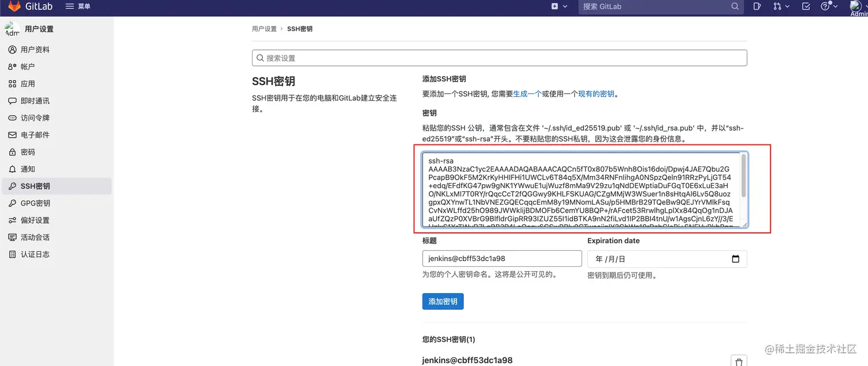Viewport: 868px width, 366px height.
Task: Click the 电子邮件 envelope icon
Action: pos(12,135)
